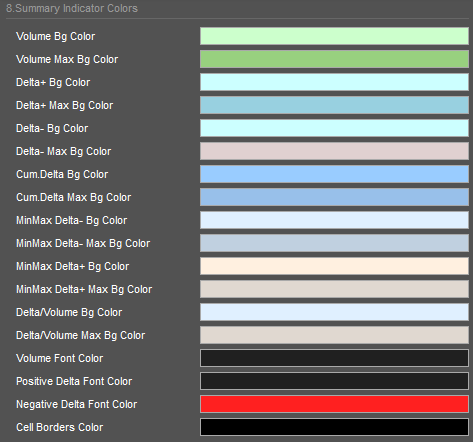
Task: Click the Summary Indicator Colors section header
Action: click(72, 8)
